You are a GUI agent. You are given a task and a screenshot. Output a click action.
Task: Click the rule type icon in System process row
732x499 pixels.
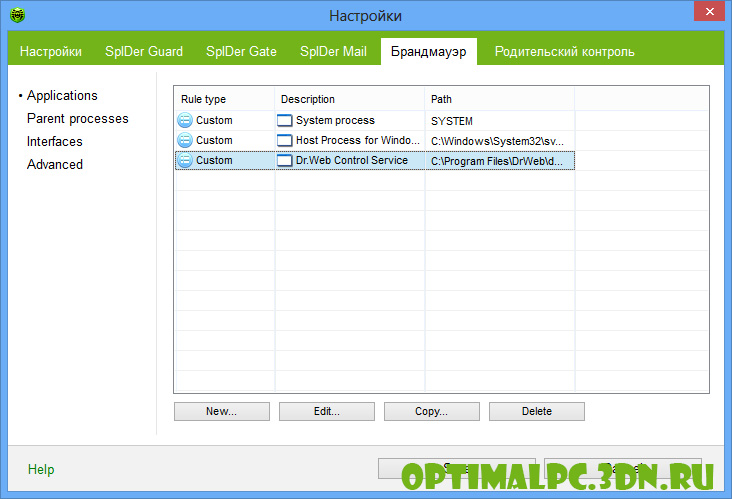coord(185,120)
